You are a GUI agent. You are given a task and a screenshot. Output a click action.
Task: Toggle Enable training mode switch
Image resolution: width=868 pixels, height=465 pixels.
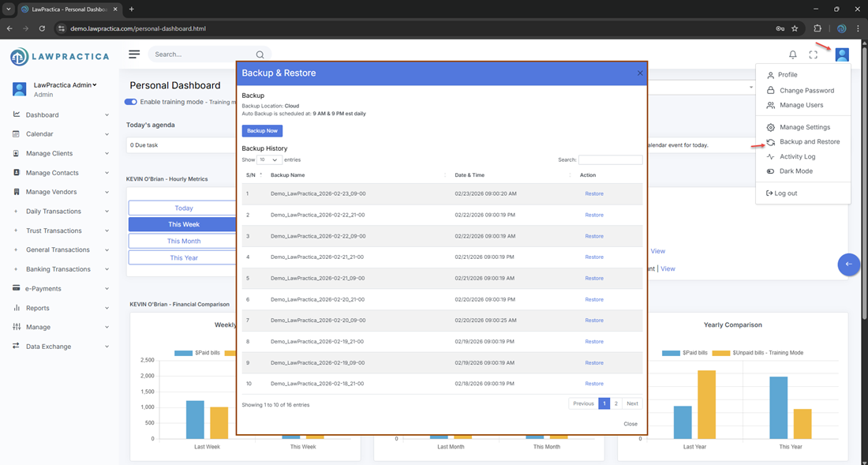[131, 102]
